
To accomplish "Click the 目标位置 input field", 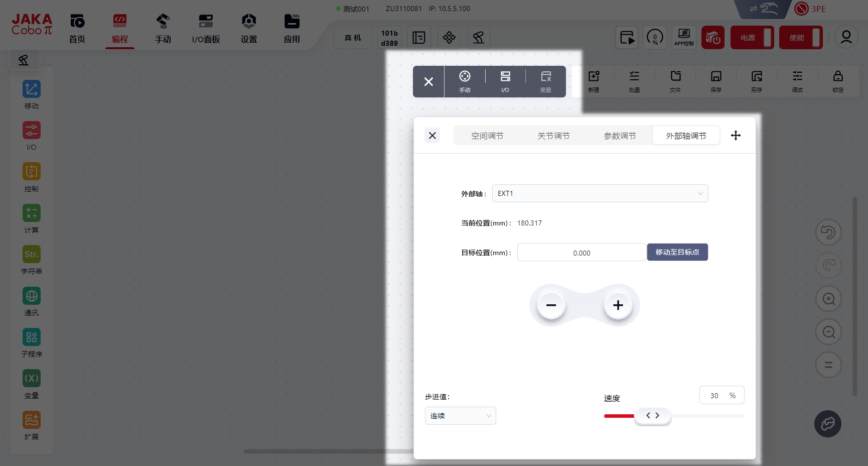I will 581,253.
